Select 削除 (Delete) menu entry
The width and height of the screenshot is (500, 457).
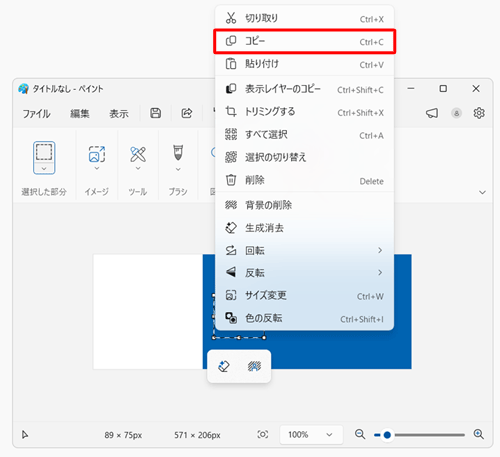(304, 180)
